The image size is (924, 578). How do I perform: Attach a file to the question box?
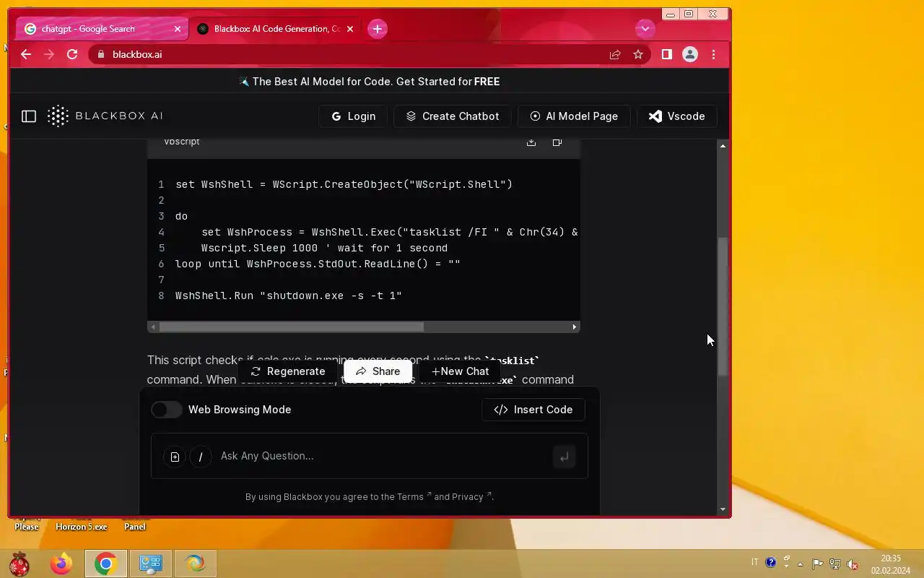pyautogui.click(x=175, y=457)
